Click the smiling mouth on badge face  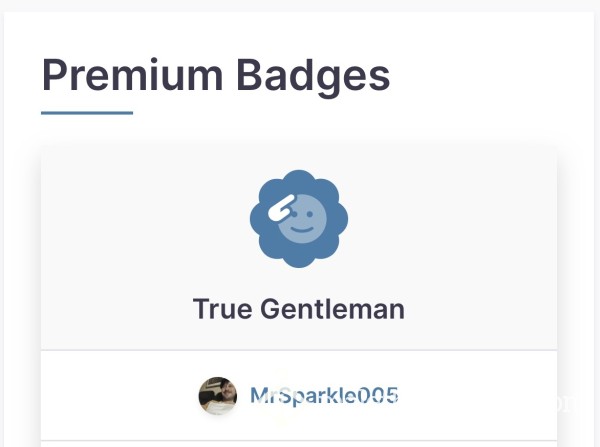302,229
